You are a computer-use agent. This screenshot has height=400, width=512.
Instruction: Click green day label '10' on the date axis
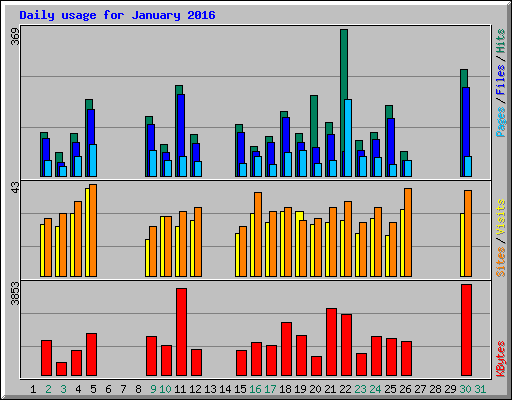165,389
